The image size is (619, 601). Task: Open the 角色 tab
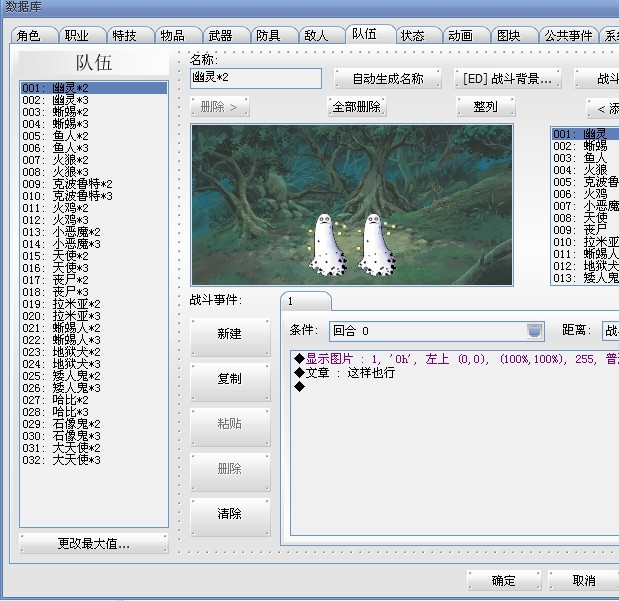click(34, 36)
